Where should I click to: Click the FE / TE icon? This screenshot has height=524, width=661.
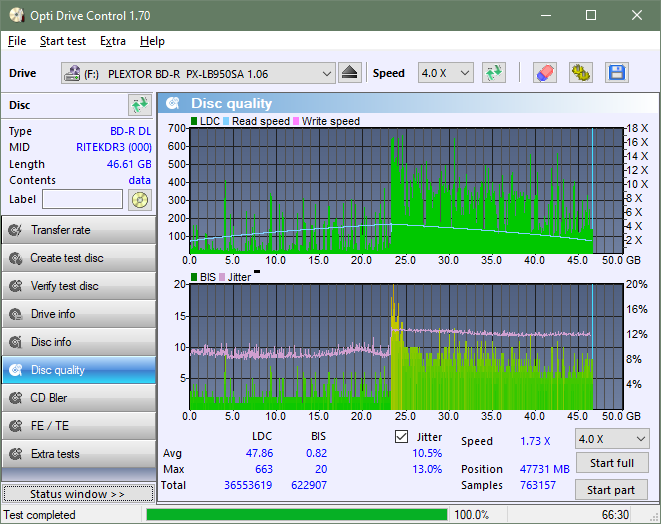pyautogui.click(x=16, y=426)
